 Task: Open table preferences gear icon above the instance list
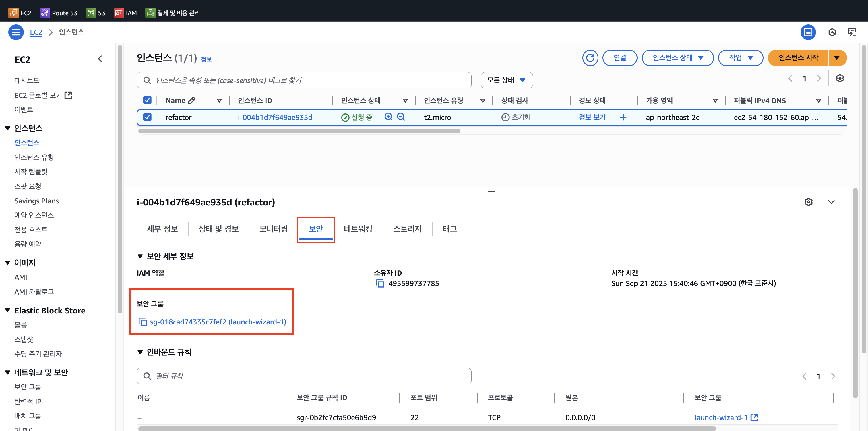point(839,78)
